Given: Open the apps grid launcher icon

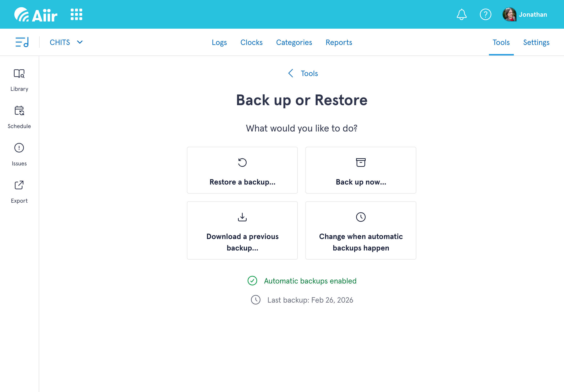Looking at the screenshot, I should pyautogui.click(x=76, y=15).
